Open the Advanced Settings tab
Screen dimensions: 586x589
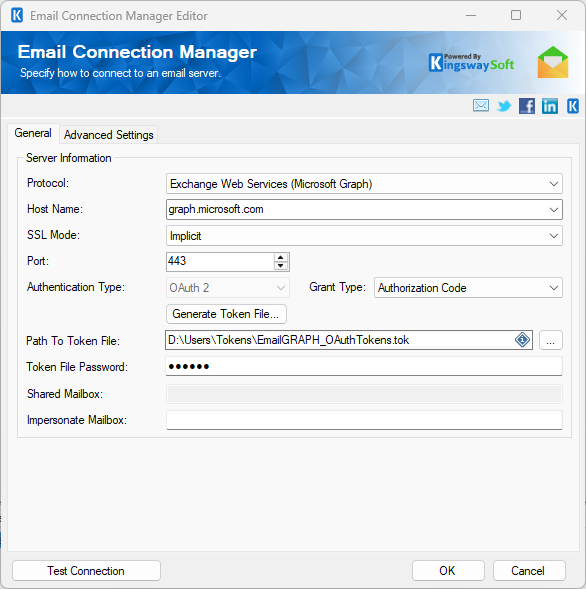coord(109,135)
